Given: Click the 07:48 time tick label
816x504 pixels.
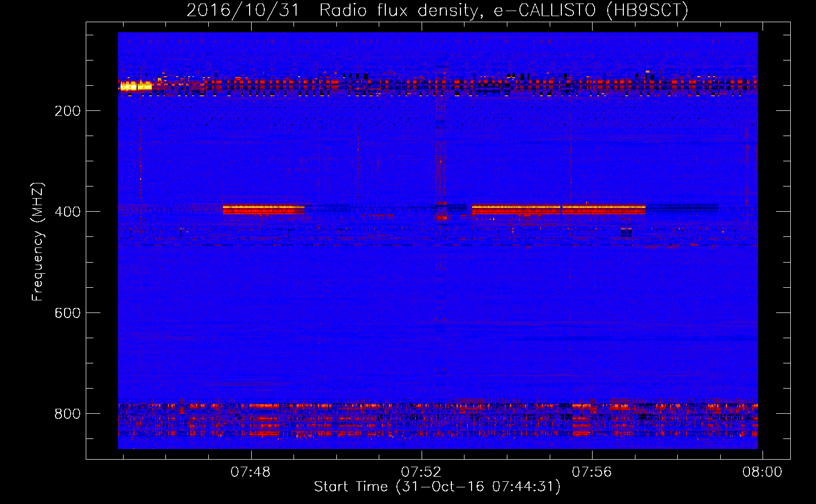Looking at the screenshot, I should pyautogui.click(x=251, y=472).
